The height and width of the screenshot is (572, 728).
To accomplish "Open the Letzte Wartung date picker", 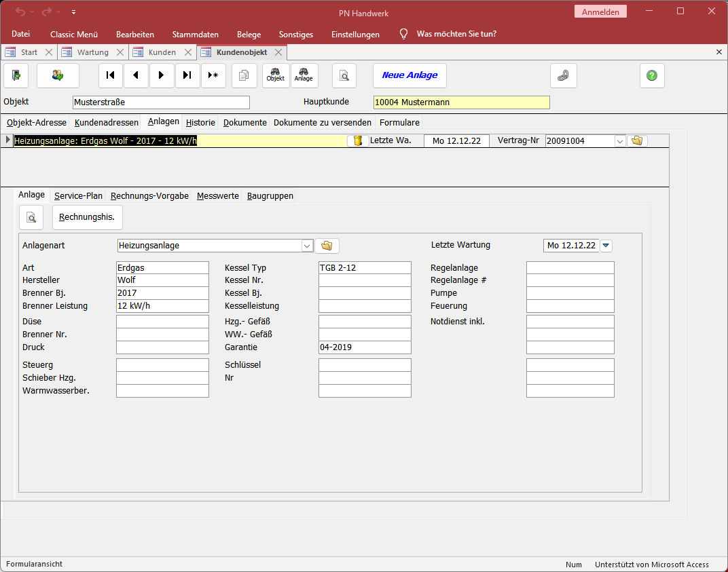I will (606, 246).
